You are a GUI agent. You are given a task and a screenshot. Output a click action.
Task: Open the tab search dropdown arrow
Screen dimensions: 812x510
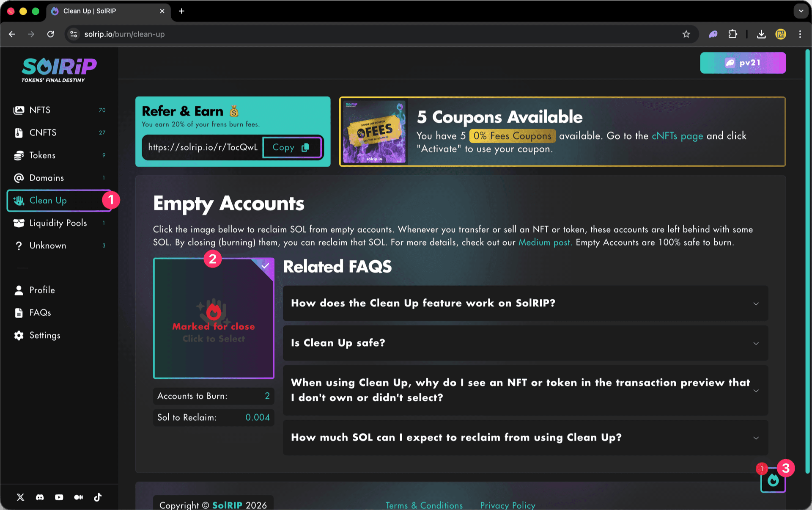point(801,11)
